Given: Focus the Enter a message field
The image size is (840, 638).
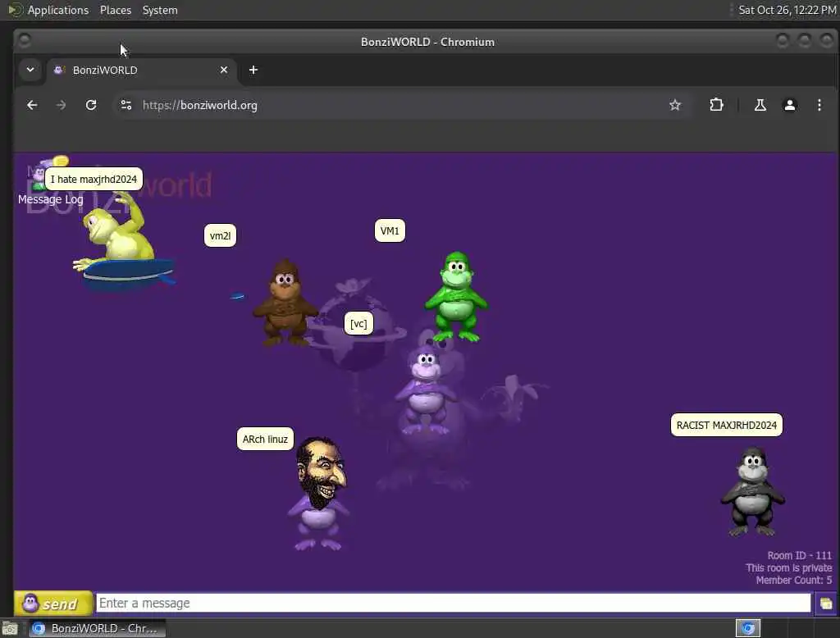Looking at the screenshot, I should point(453,604).
